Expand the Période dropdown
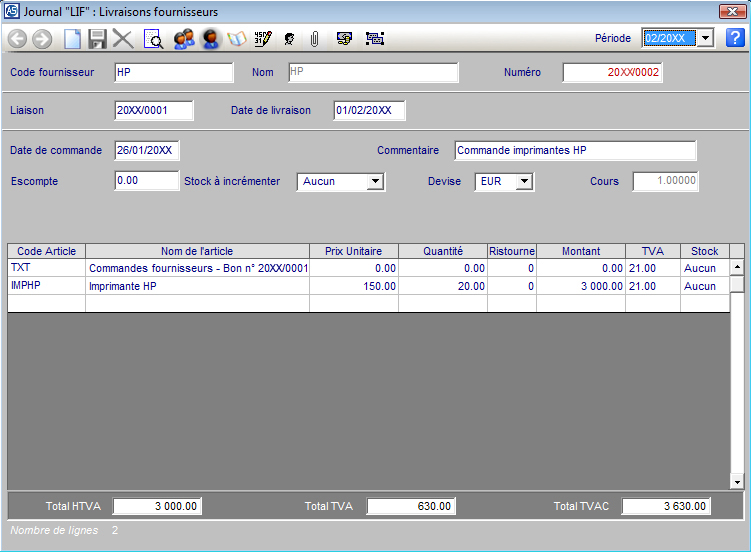Screen dimensions: 751x552 coord(704,38)
